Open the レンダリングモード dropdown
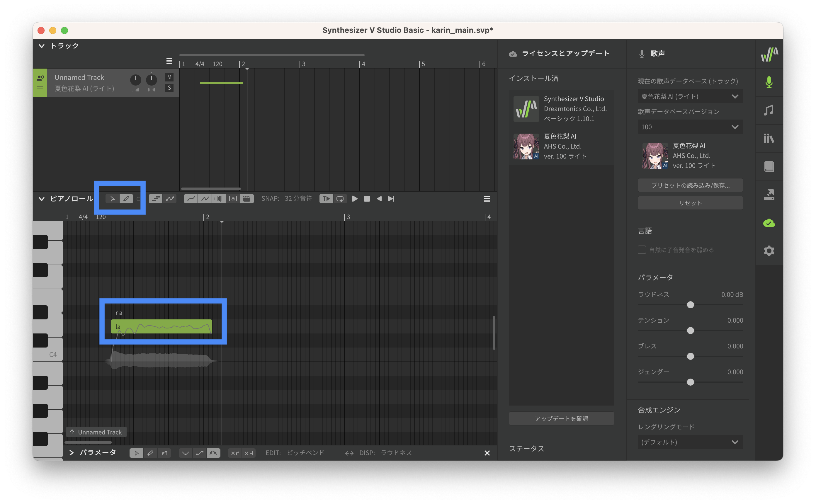The image size is (816, 504). pyautogui.click(x=690, y=442)
